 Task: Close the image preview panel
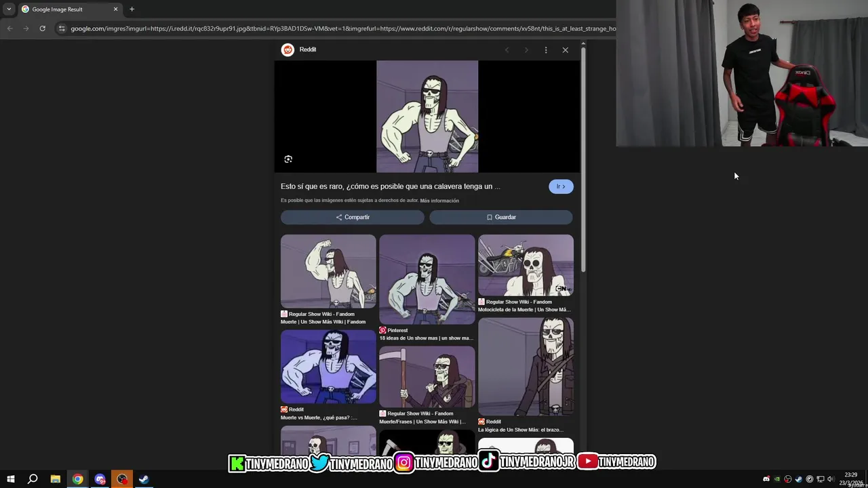point(566,50)
